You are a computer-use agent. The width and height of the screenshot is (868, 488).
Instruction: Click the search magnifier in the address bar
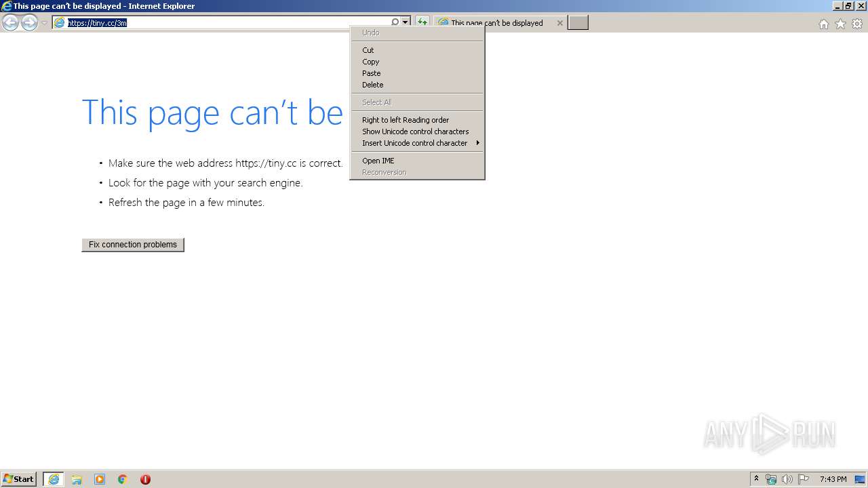click(x=395, y=22)
